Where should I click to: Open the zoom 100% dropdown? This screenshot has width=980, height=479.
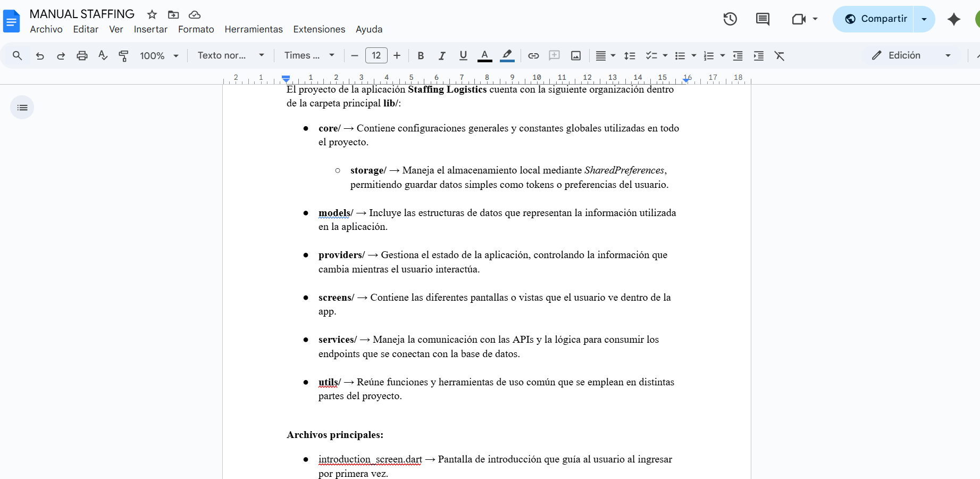tap(159, 56)
